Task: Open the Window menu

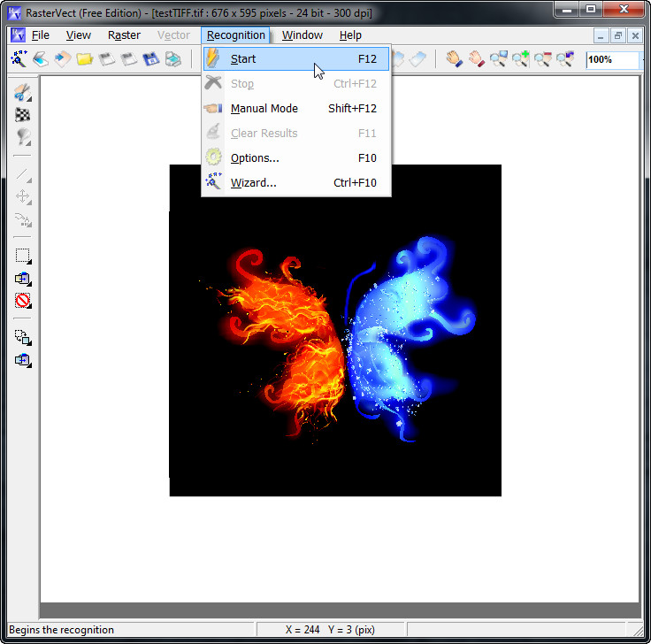Action: [x=303, y=35]
